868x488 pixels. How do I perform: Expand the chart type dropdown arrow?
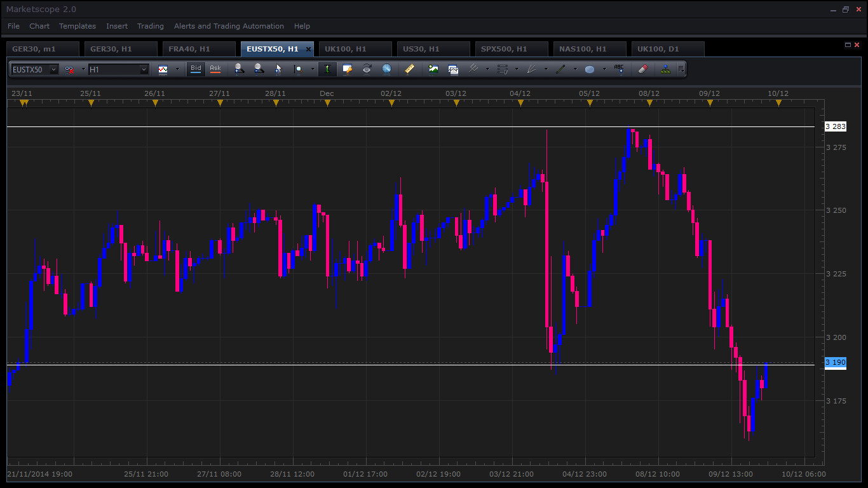tap(177, 69)
